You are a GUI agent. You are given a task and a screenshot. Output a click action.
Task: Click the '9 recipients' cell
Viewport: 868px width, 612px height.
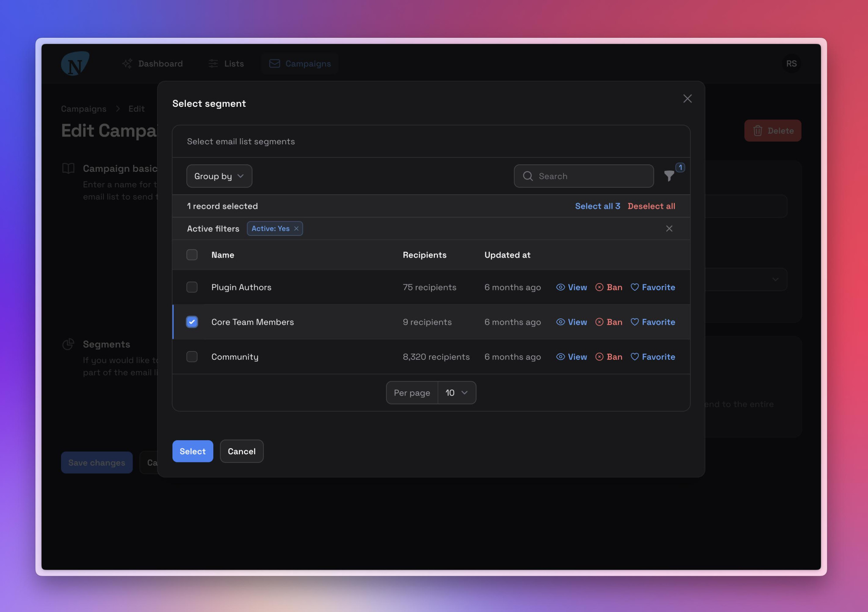point(427,322)
